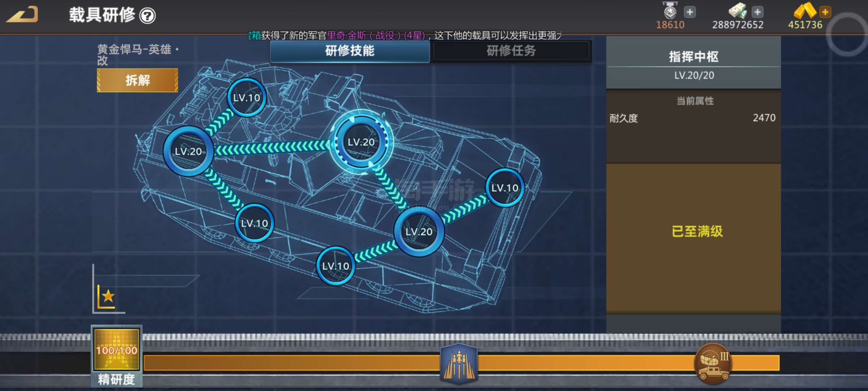Image resolution: width=868 pixels, height=391 pixels.
Task: Select the bottom-most LV.10 skill node
Action: click(x=336, y=266)
